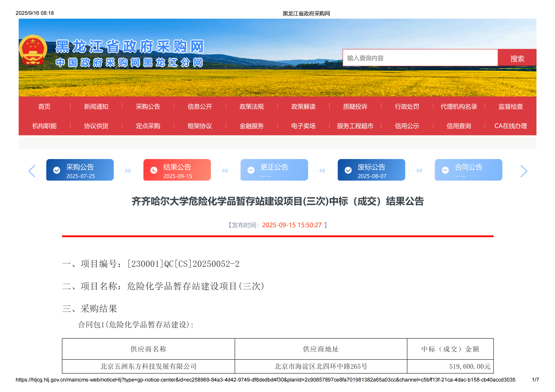Click the 搜索 button
This screenshot has height=392, width=555.
517,58
